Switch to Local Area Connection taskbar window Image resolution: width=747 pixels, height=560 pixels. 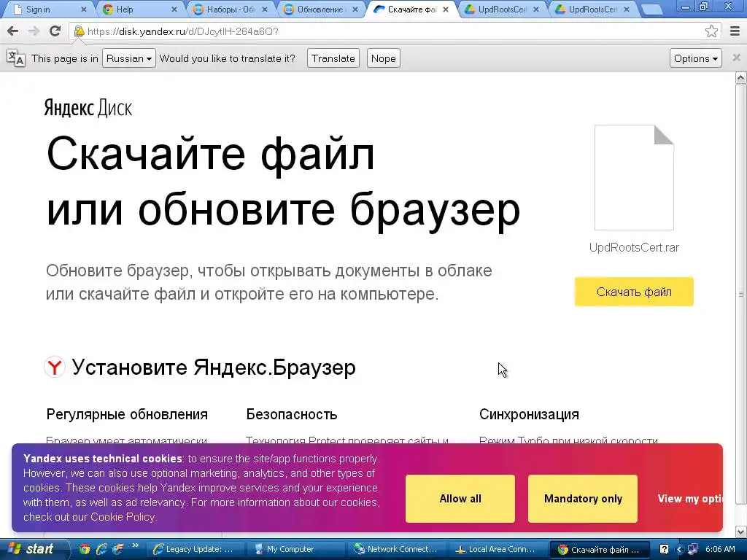pyautogui.click(x=496, y=549)
